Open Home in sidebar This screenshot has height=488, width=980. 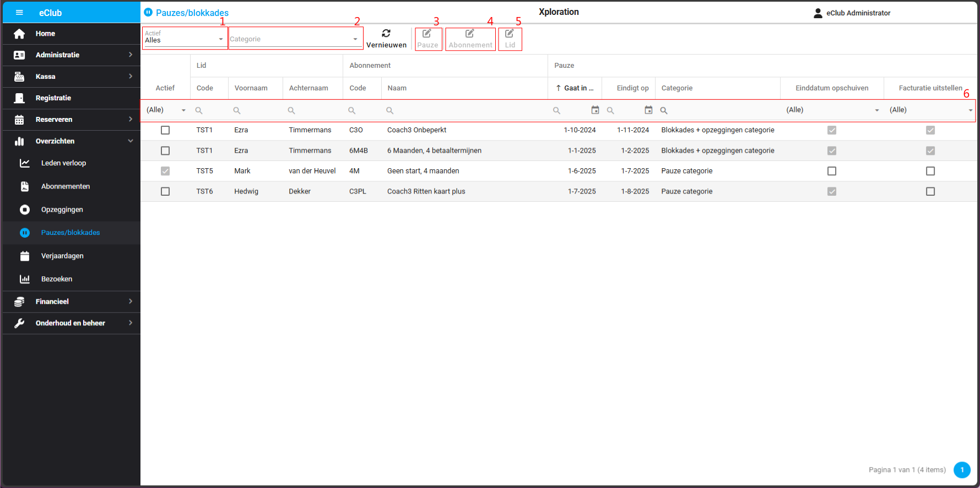(72, 34)
